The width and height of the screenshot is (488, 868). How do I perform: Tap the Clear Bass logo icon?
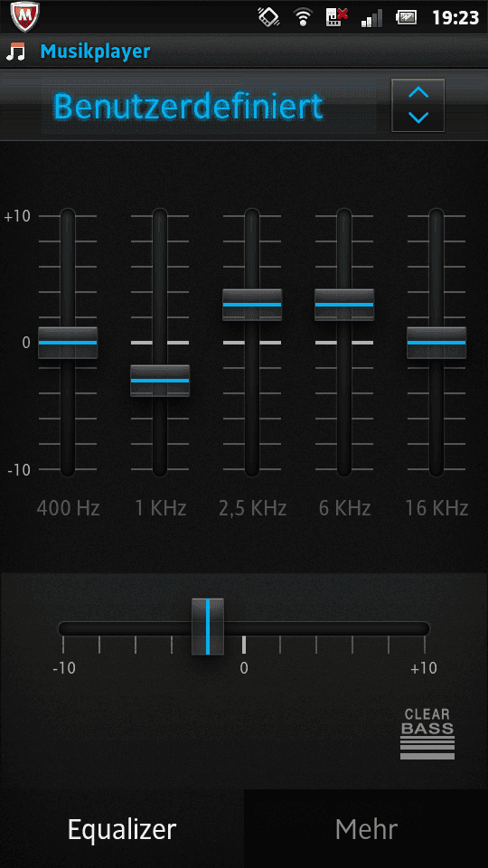427,733
